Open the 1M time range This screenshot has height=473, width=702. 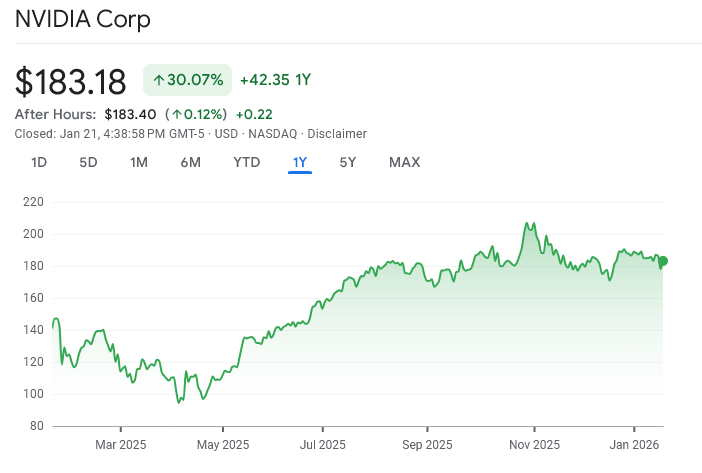tap(139, 162)
